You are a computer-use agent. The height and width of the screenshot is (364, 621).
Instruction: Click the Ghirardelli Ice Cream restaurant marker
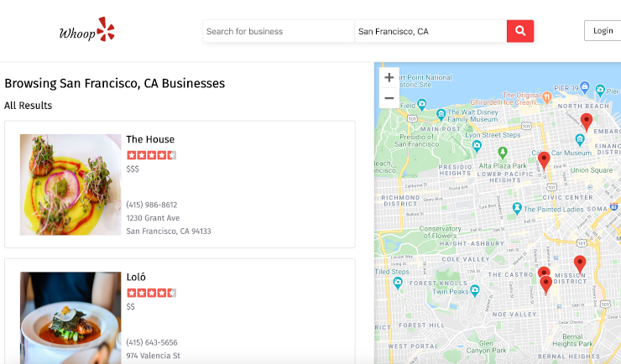546,96
